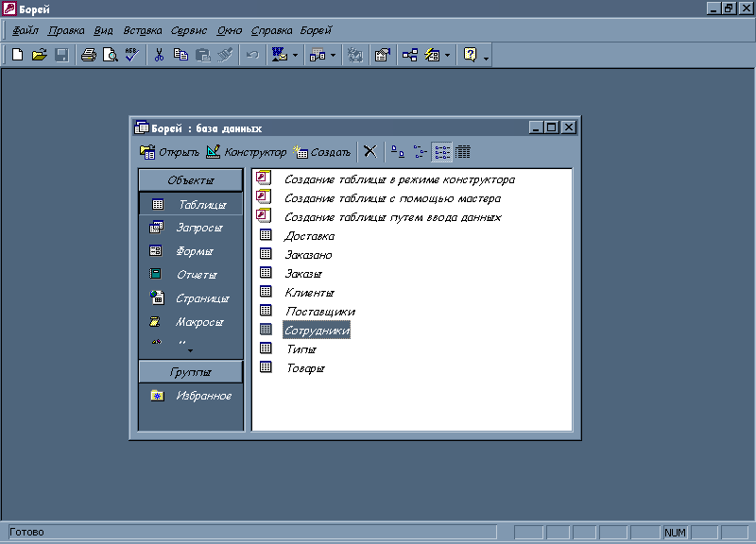Click the New database toolbar icon
This screenshot has height=544, width=756.
[x=17, y=55]
